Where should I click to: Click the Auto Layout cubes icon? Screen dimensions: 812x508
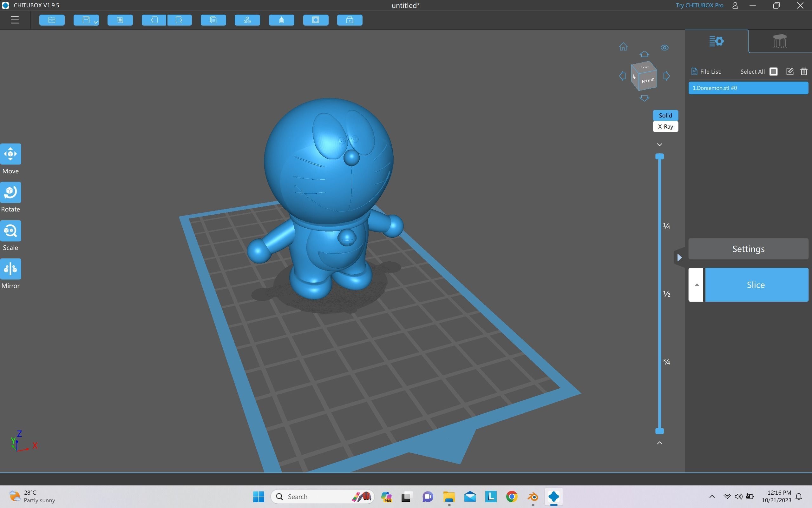[x=247, y=20]
